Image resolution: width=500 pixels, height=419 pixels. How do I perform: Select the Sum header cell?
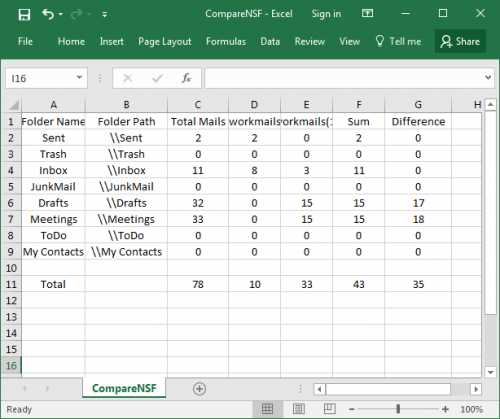pos(358,122)
